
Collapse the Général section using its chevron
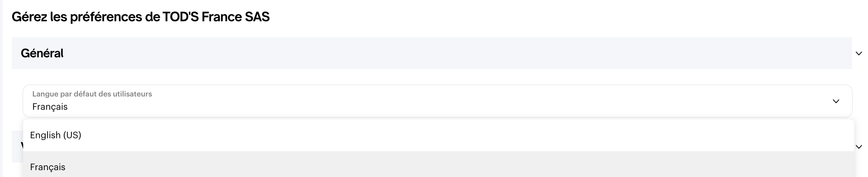(858, 54)
